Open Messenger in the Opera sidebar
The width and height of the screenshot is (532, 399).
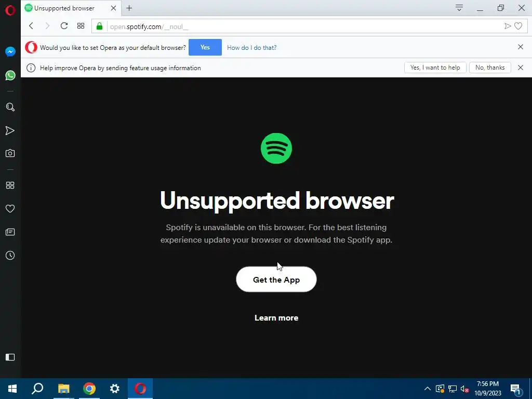click(x=10, y=51)
